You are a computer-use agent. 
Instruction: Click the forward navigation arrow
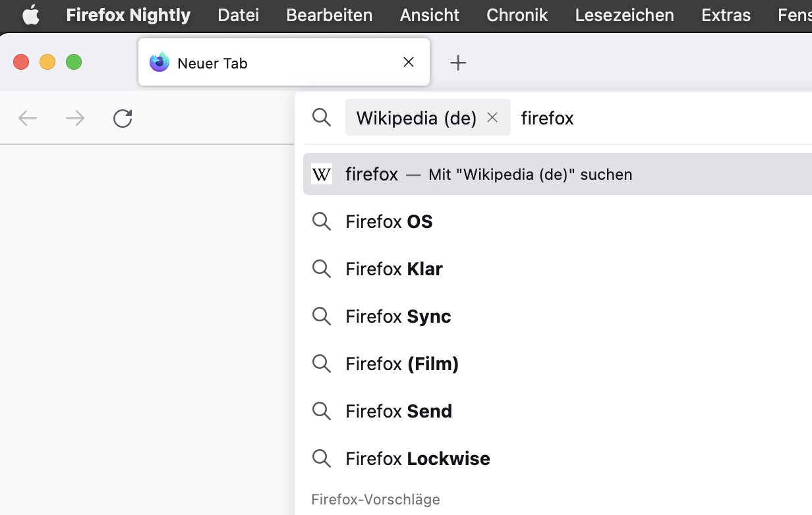(75, 119)
